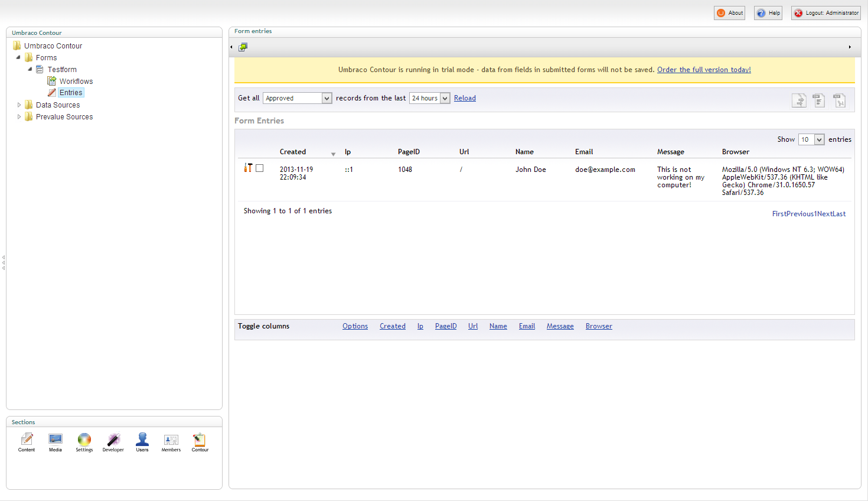The width and height of the screenshot is (868, 501).
Task: Click the Umbraco Contour root tree item
Action: (53, 45)
